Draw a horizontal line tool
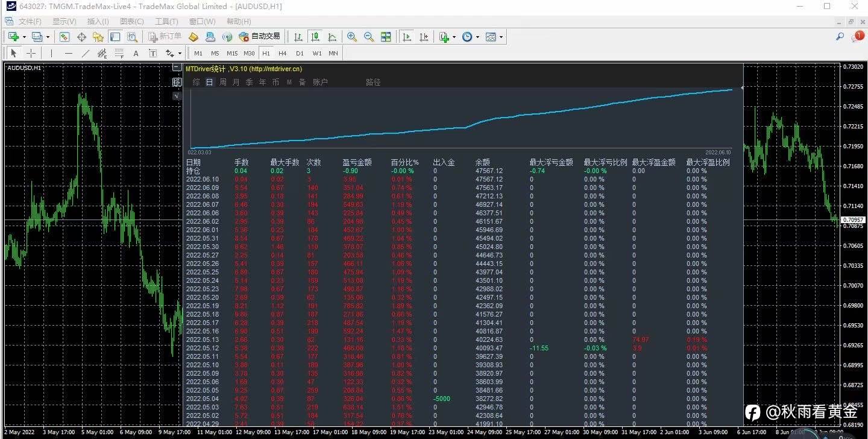 point(68,53)
